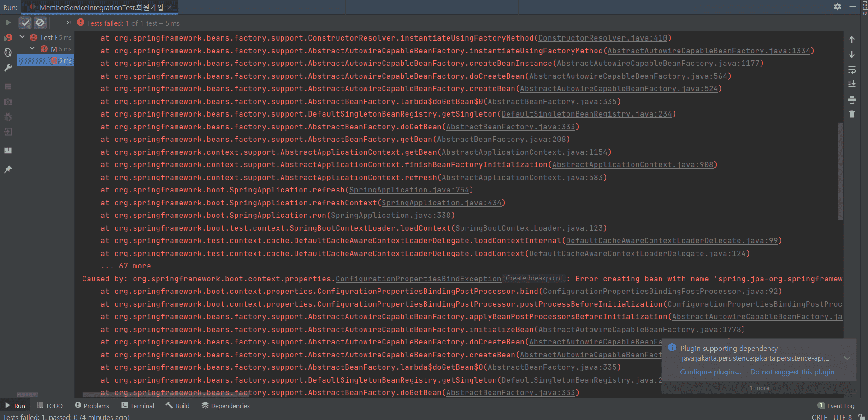
Task: Open the Event Log
Action: pyautogui.click(x=836, y=406)
